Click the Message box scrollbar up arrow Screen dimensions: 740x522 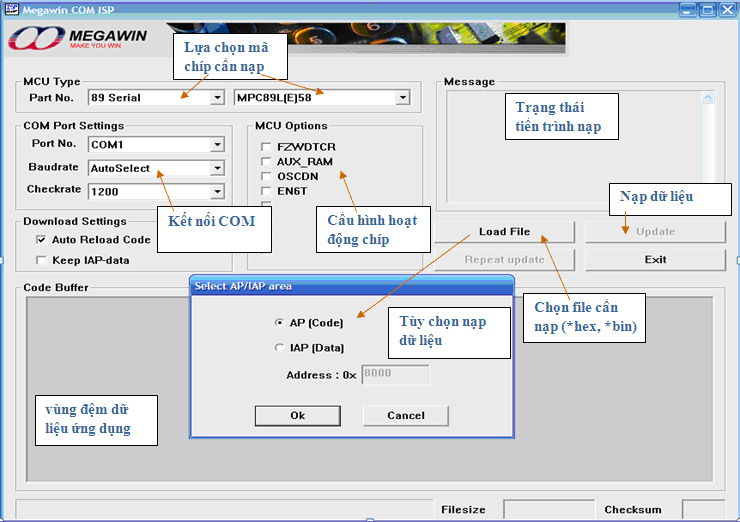708,98
